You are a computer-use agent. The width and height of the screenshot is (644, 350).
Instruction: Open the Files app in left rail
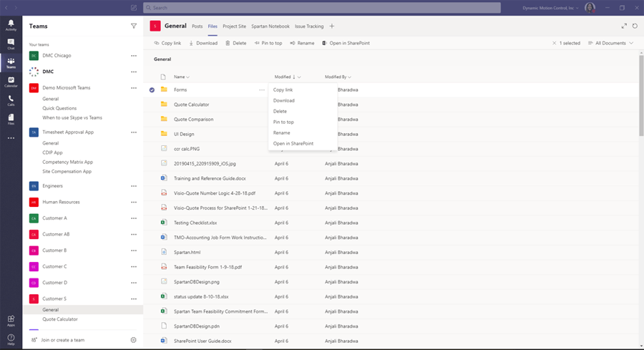pos(11,120)
